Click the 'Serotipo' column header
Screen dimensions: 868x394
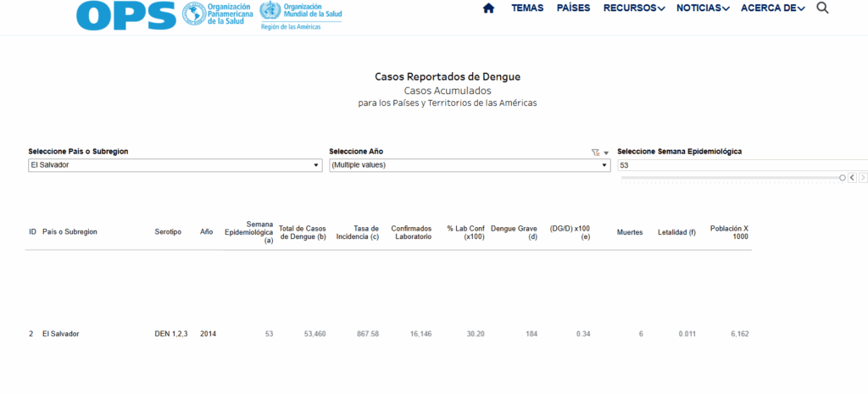point(168,232)
